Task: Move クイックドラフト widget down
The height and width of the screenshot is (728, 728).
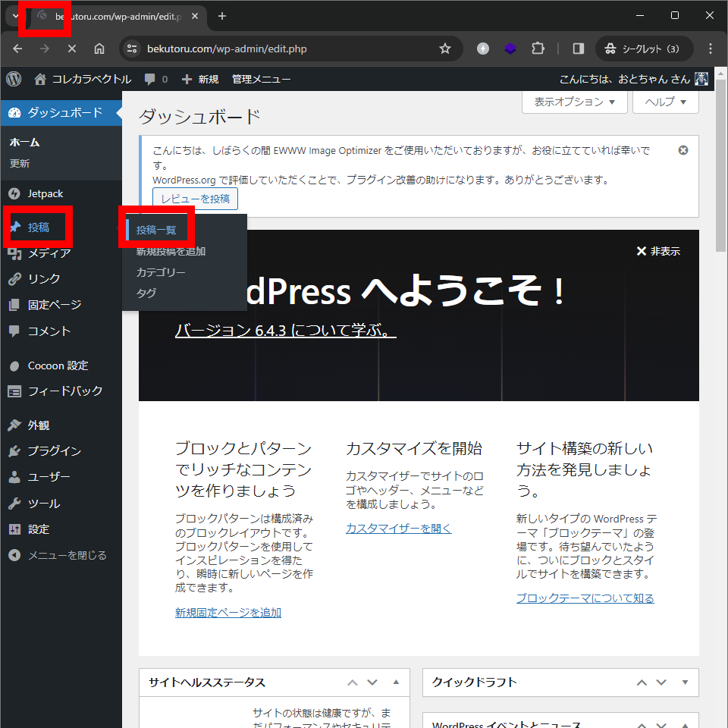Action: tap(661, 682)
